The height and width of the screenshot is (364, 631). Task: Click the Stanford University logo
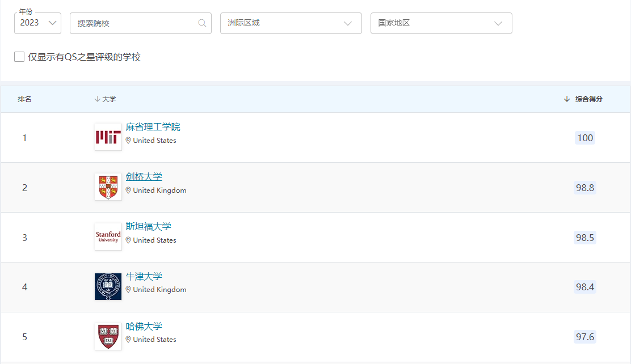(108, 237)
